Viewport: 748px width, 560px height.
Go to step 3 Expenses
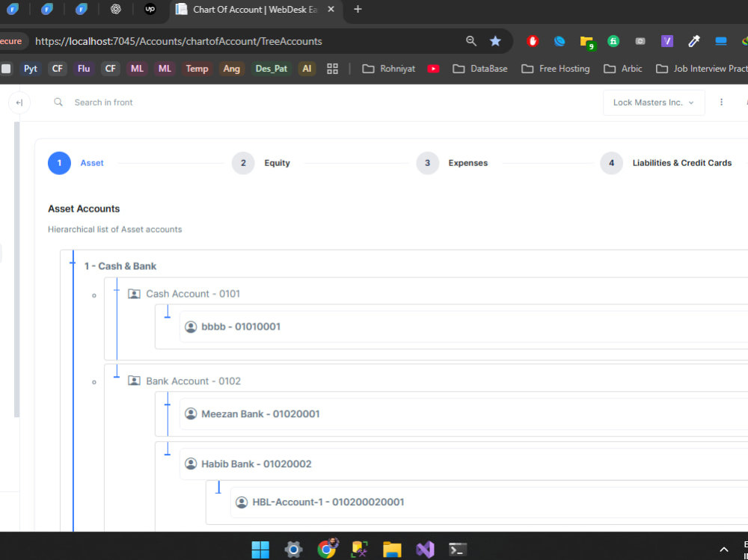pos(452,163)
